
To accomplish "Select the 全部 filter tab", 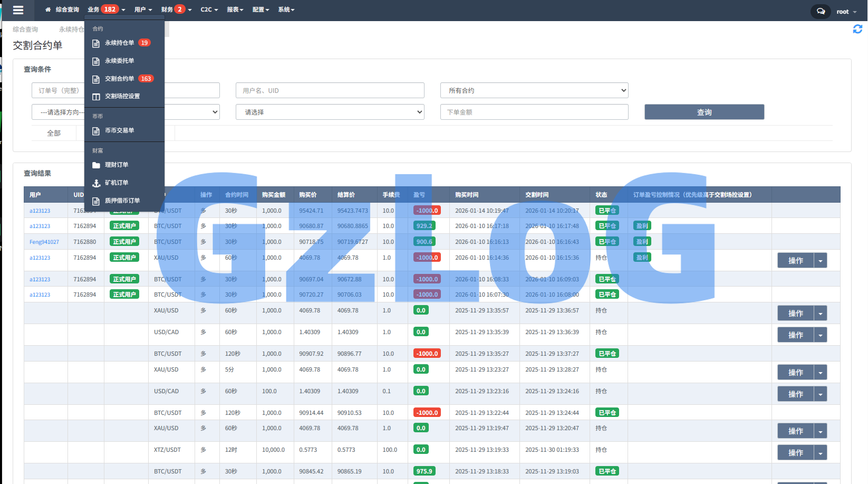I will point(54,133).
